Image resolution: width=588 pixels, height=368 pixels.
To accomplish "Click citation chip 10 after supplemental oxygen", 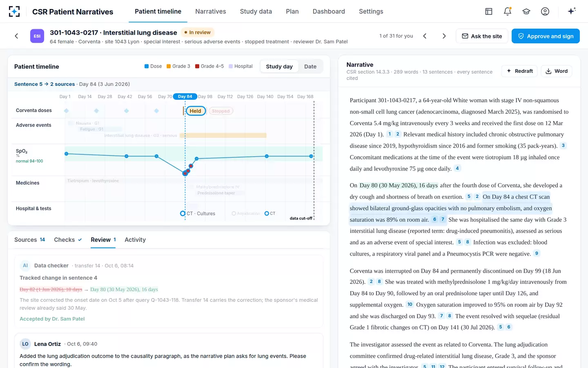I will tap(410, 305).
